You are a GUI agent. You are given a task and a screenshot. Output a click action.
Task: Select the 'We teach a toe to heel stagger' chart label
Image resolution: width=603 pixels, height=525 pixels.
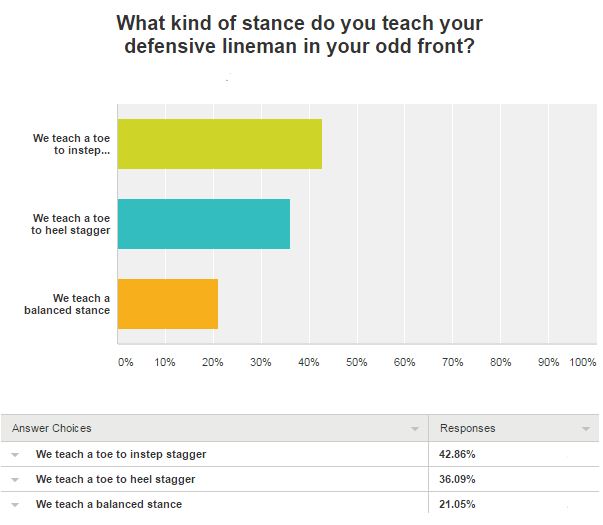70,223
